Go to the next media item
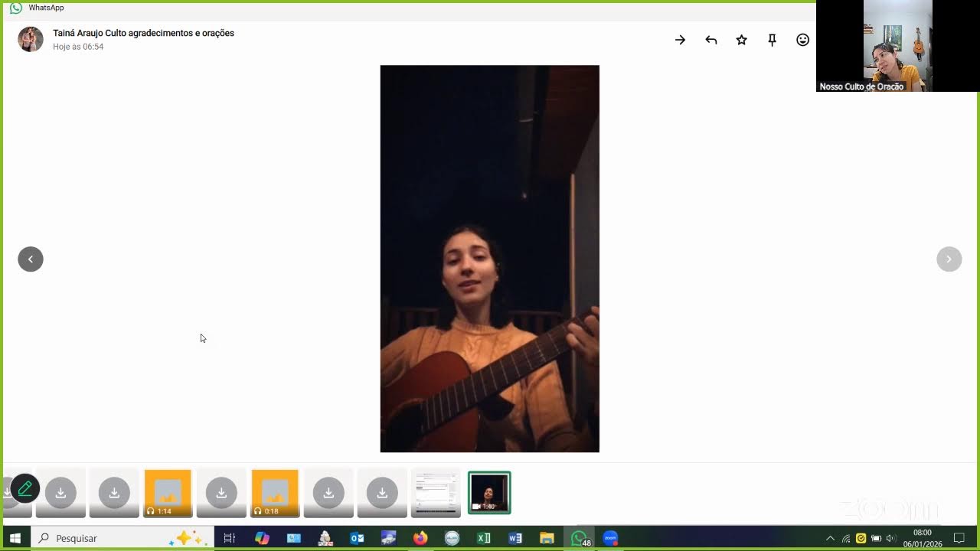The width and height of the screenshot is (980, 551). click(x=949, y=259)
